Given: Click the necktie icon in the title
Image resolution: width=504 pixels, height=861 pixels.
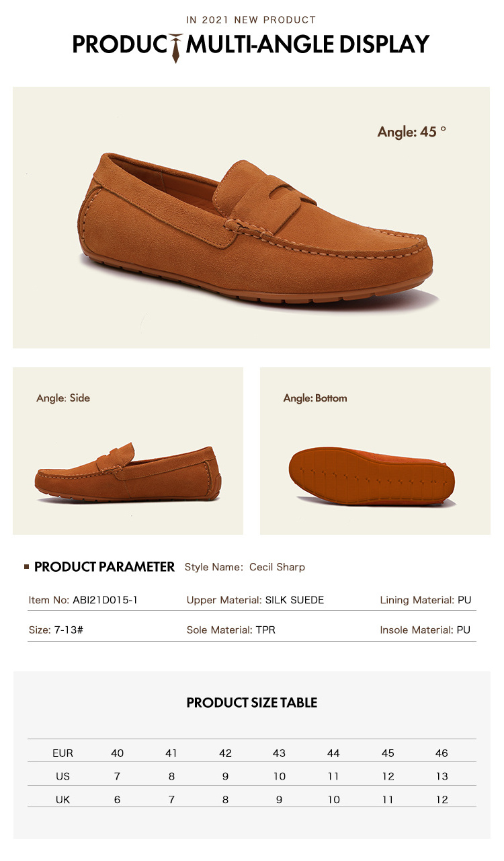Looking at the screenshot, I should click(x=176, y=47).
